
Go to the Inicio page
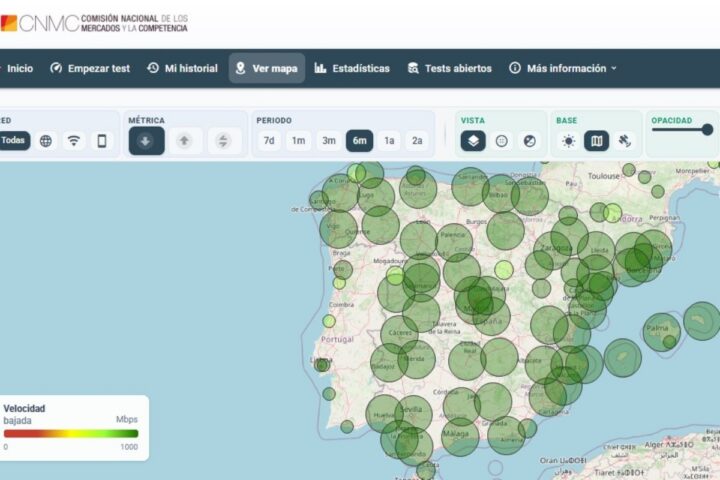[x=20, y=68]
